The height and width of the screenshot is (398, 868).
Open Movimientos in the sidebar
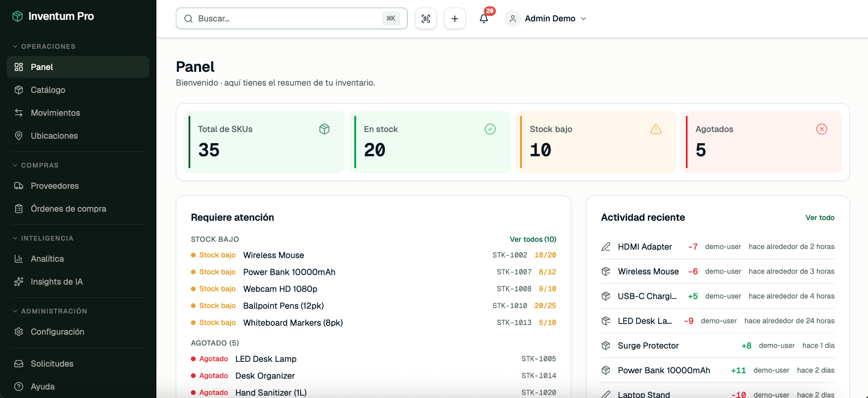click(x=78, y=113)
